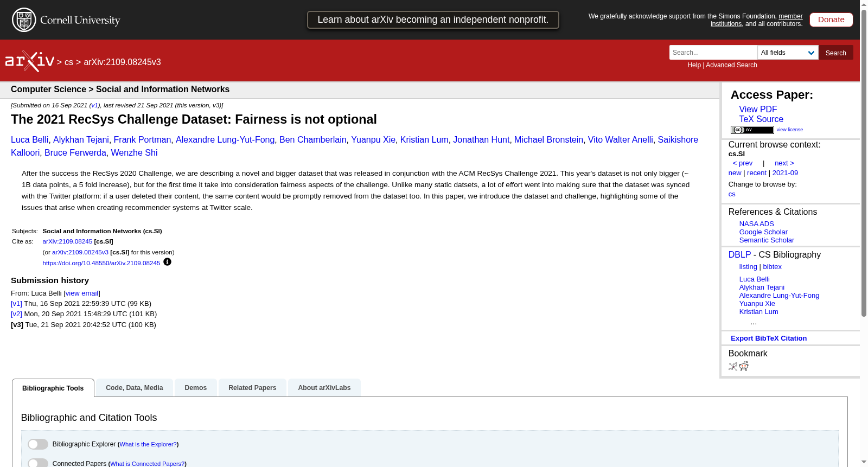Screen dimensions: 868x467
Task: Open author Luca Belli in main author list
Action: [29, 140]
